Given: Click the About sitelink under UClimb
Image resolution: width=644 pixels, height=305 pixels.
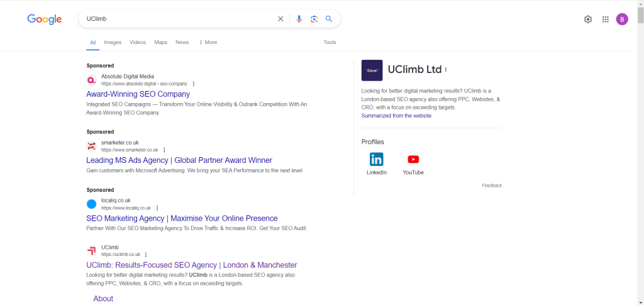Looking at the screenshot, I should tap(103, 299).
